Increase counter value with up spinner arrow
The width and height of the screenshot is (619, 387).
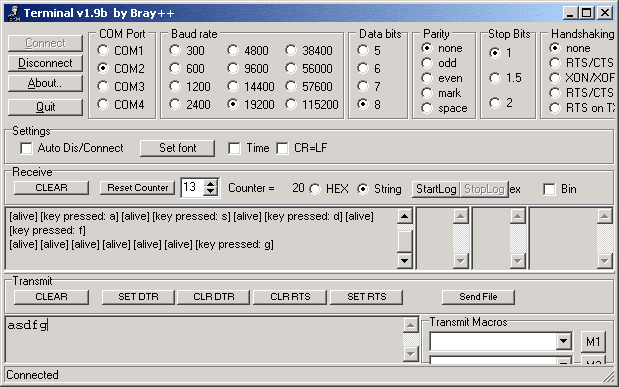tap(211, 184)
